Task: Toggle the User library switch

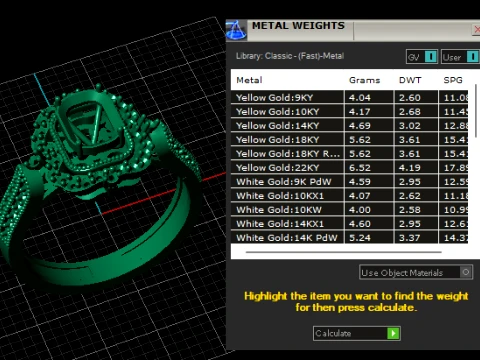Action: point(460,57)
